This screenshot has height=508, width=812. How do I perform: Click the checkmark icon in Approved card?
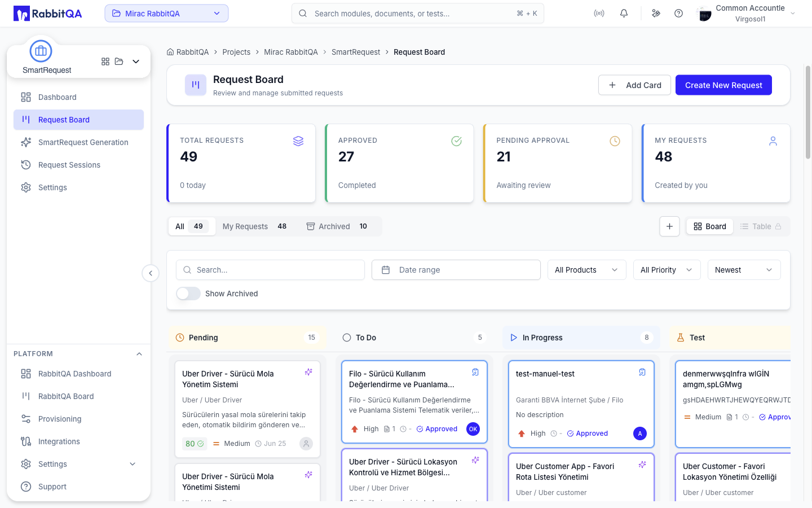[x=457, y=141]
